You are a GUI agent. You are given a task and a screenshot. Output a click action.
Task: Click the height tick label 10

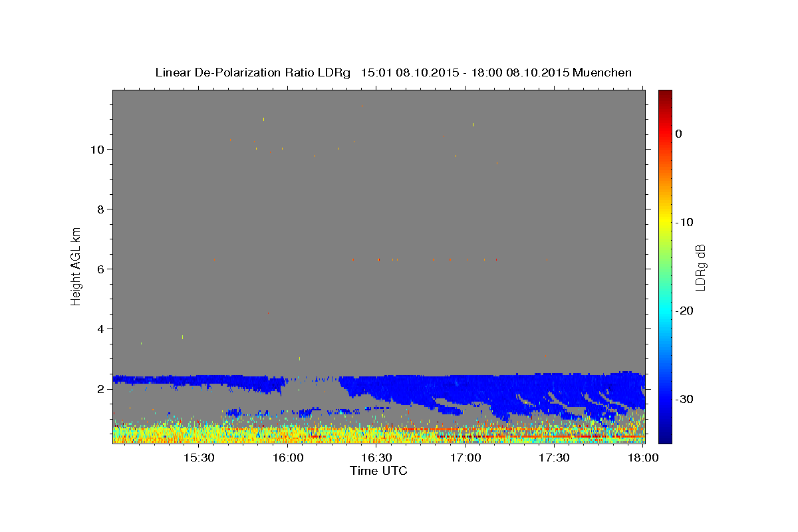pos(98,149)
